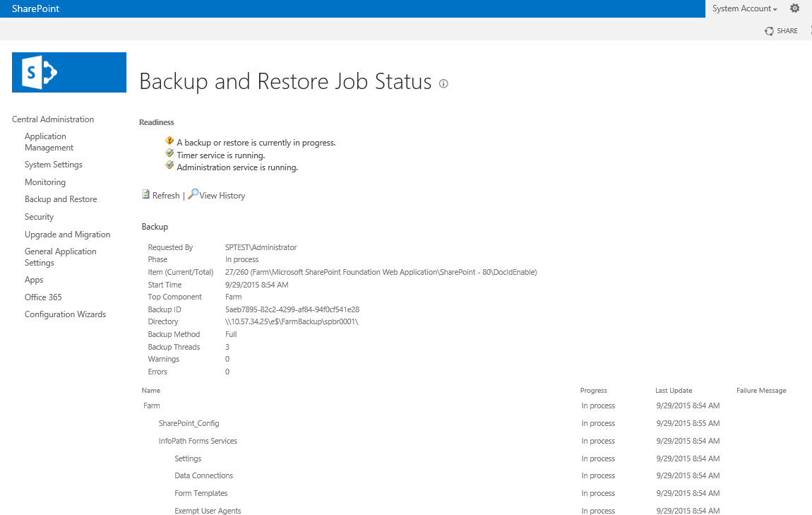This screenshot has width=812, height=515.
Task: Click the Name column header
Action: point(150,390)
